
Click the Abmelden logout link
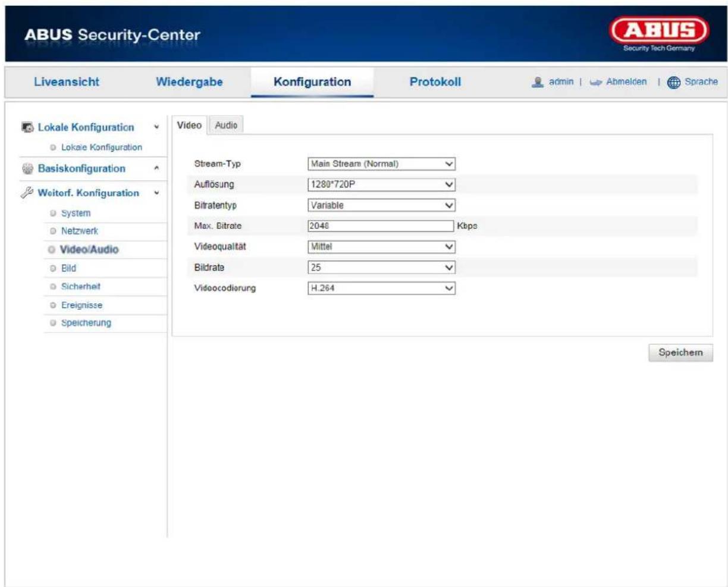(626, 82)
